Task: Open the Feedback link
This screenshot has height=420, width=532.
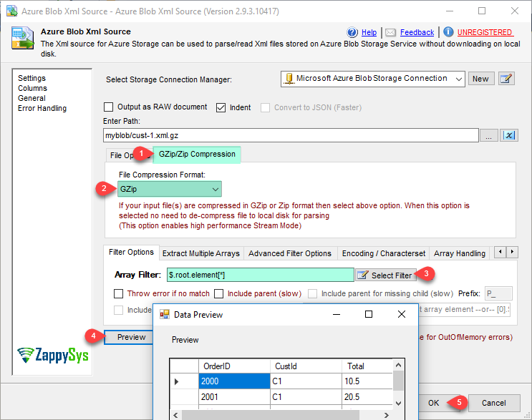Action: (417, 32)
